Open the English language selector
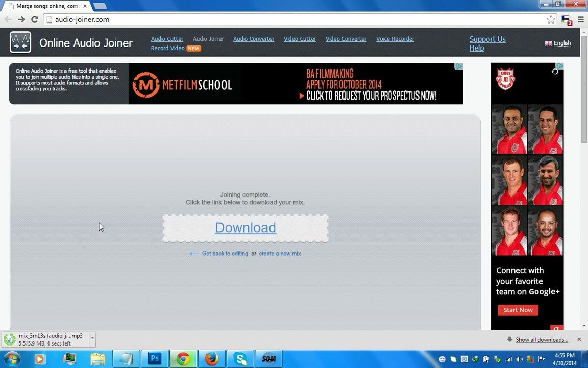The image size is (588, 368). 557,43
